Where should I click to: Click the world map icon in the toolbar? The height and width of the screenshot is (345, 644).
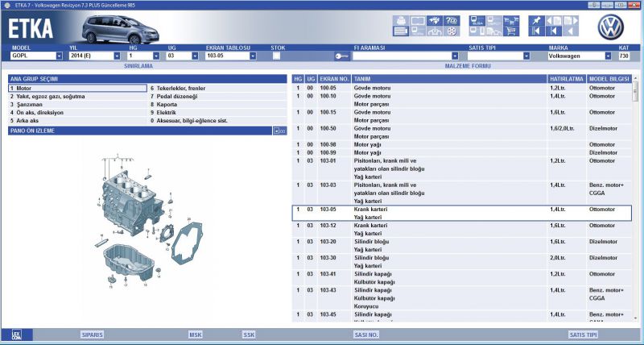pyautogui.click(x=435, y=21)
